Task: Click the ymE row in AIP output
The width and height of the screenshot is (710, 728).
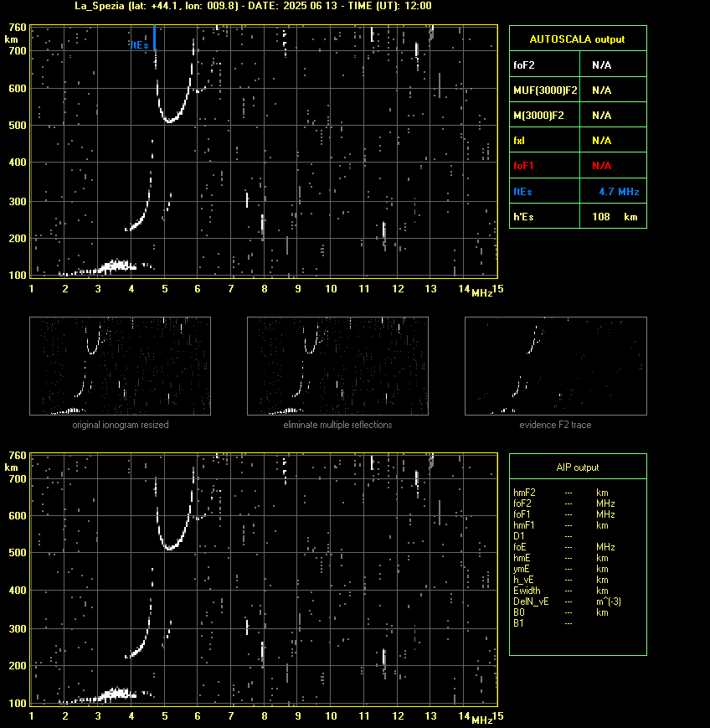Action: click(561, 569)
